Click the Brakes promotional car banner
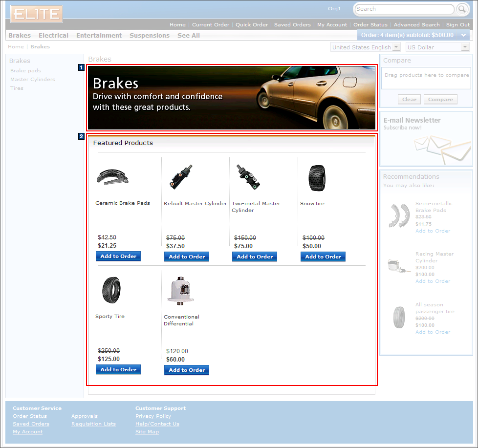 pyautogui.click(x=231, y=98)
